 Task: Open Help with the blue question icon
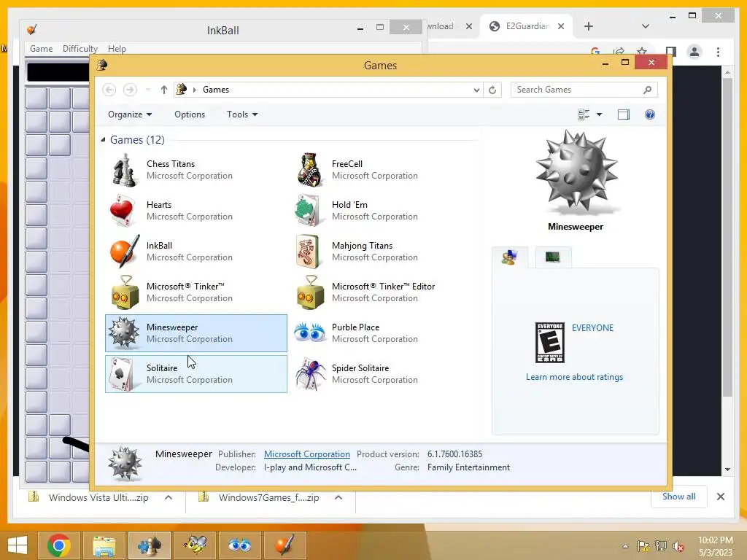point(650,114)
